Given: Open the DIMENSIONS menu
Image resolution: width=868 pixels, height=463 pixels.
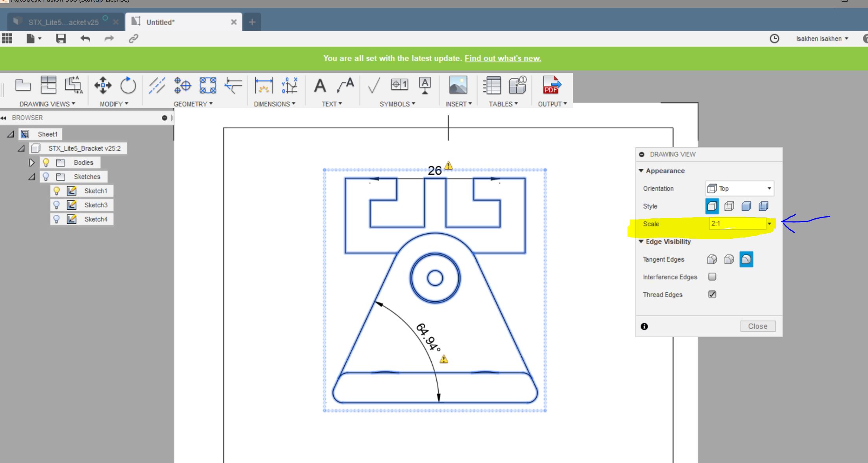Looking at the screenshot, I should pos(274,104).
